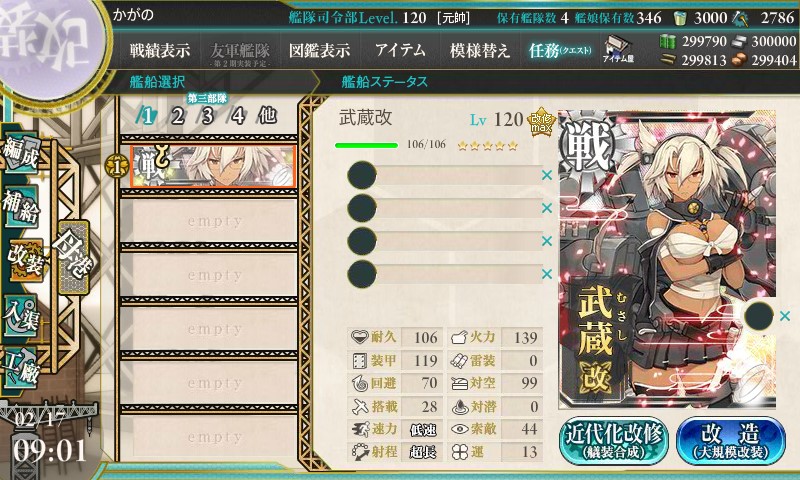Clear the extra reinforcement slot X
Screen dimensions: 800x480
coord(785,316)
